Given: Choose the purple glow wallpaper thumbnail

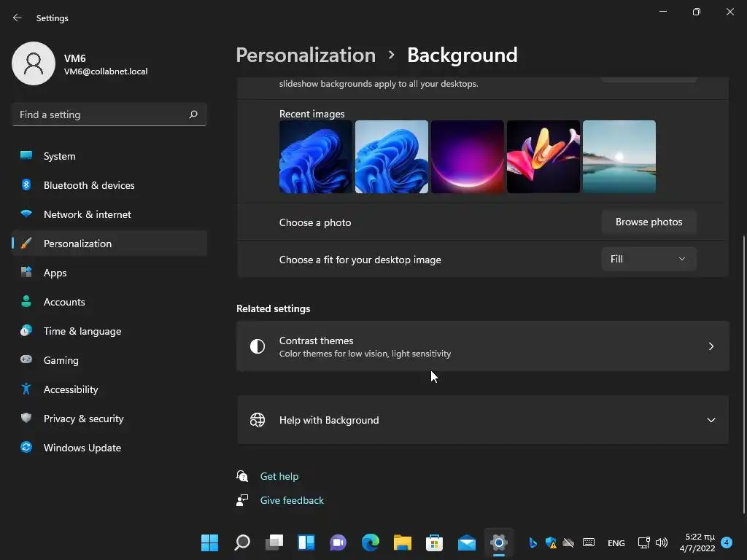Looking at the screenshot, I should (x=468, y=157).
